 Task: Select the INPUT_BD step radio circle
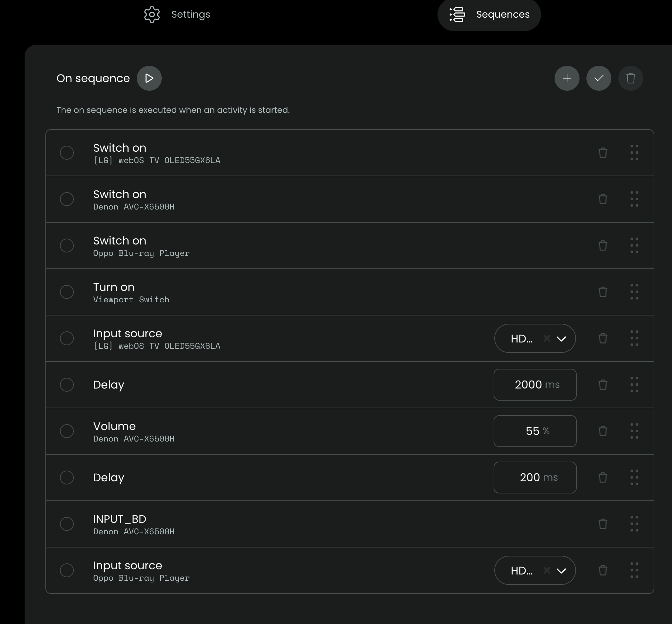[x=67, y=524]
